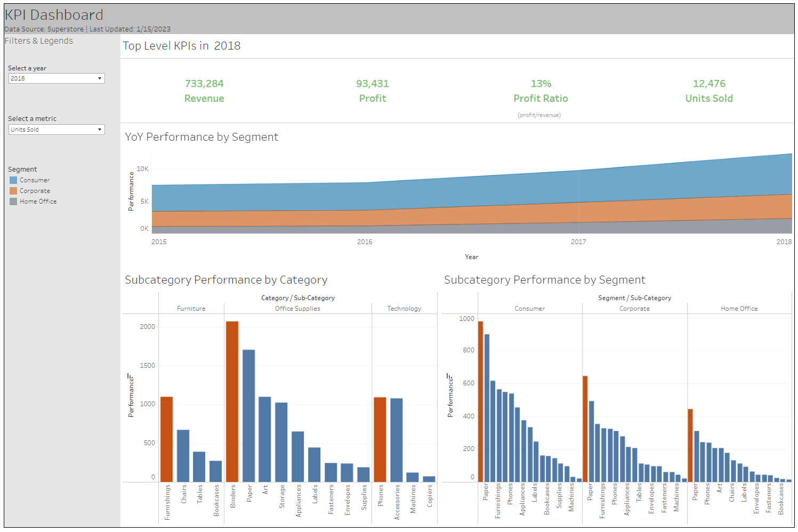This screenshot has height=532, width=798.
Task: Click the Home Office gray legend swatch
Action: pos(13,201)
